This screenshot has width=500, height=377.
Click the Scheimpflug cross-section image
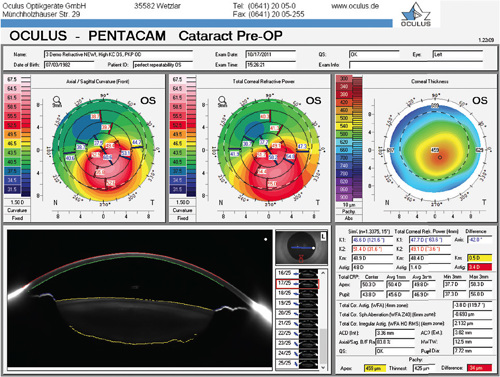click(140, 299)
